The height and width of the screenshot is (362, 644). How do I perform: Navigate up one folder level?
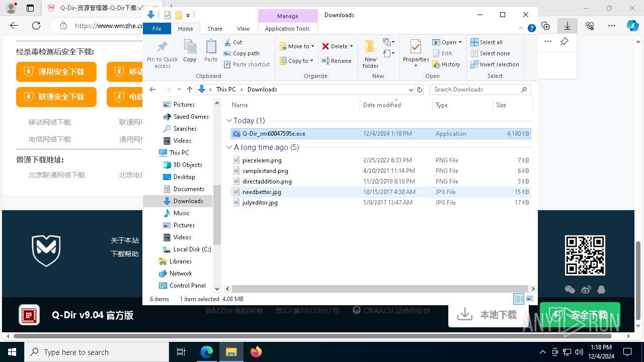click(x=190, y=89)
